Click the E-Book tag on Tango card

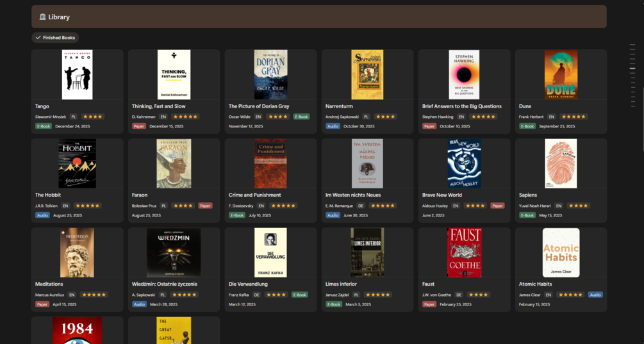coord(43,126)
